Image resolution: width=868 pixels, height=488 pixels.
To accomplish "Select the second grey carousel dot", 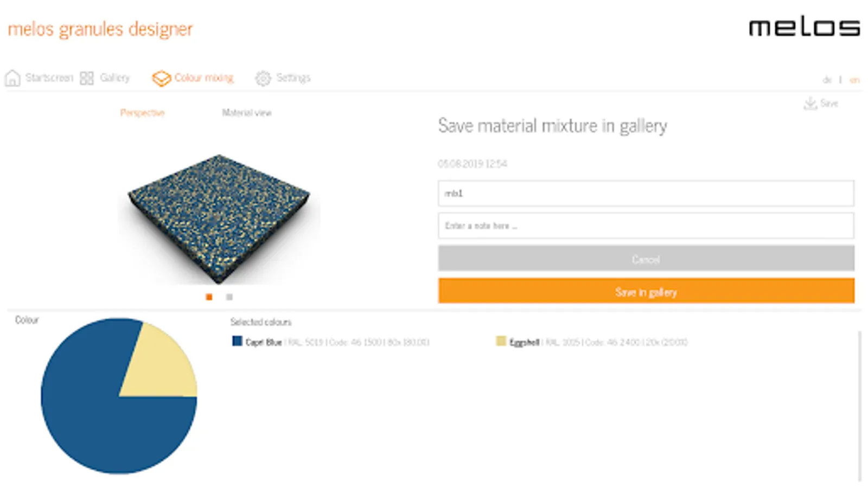I will [x=229, y=297].
